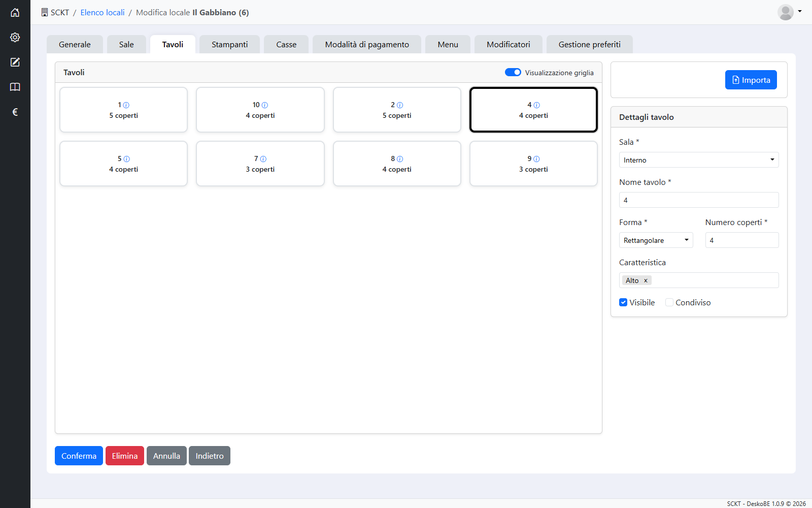Switch to the Generale tab
Viewport: 812px width, 508px height.
pos(75,44)
